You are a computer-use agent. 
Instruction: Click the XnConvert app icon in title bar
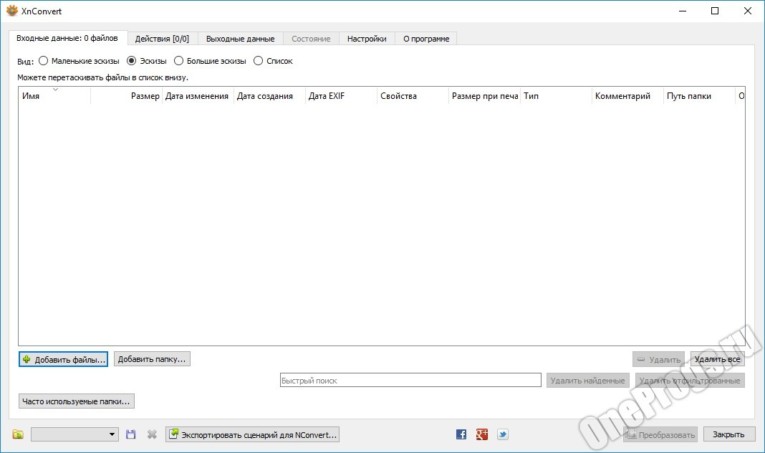click(x=12, y=10)
